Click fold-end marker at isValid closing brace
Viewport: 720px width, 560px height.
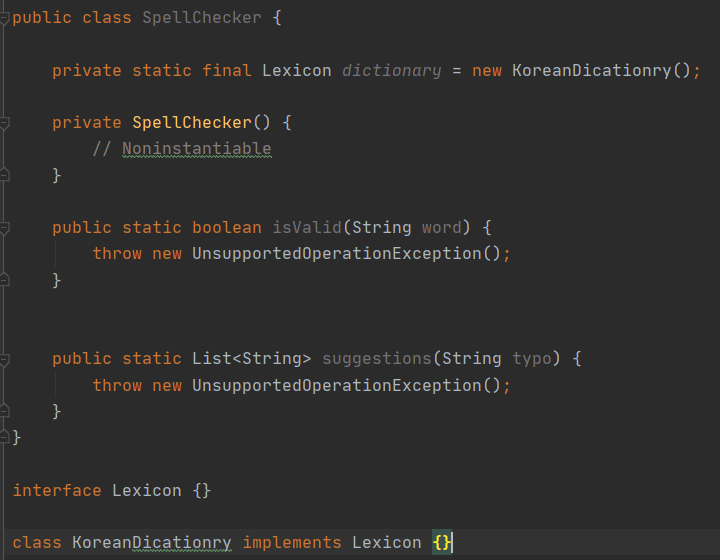[4, 280]
